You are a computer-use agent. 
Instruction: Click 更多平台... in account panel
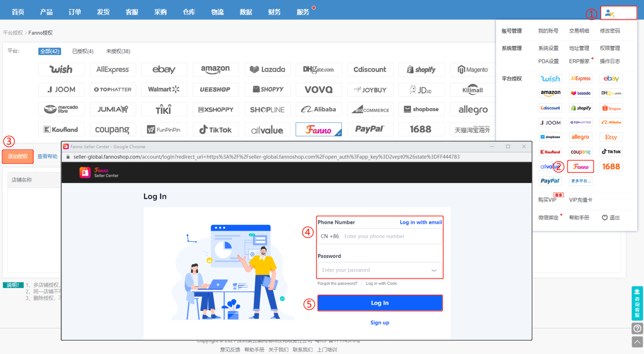click(x=581, y=181)
